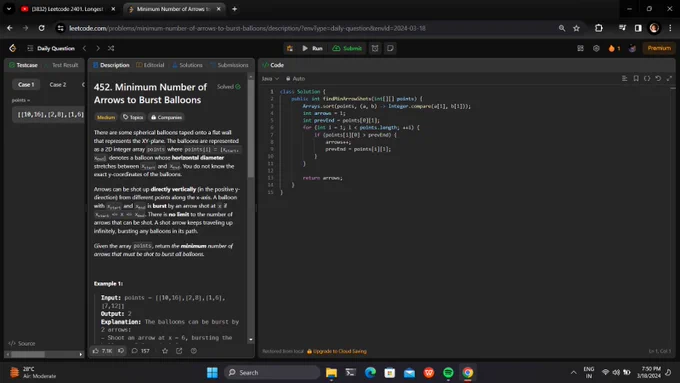The width and height of the screenshot is (680, 383).
Task: Expand code editor to fullscreen
Action: pyautogui.click(x=669, y=79)
